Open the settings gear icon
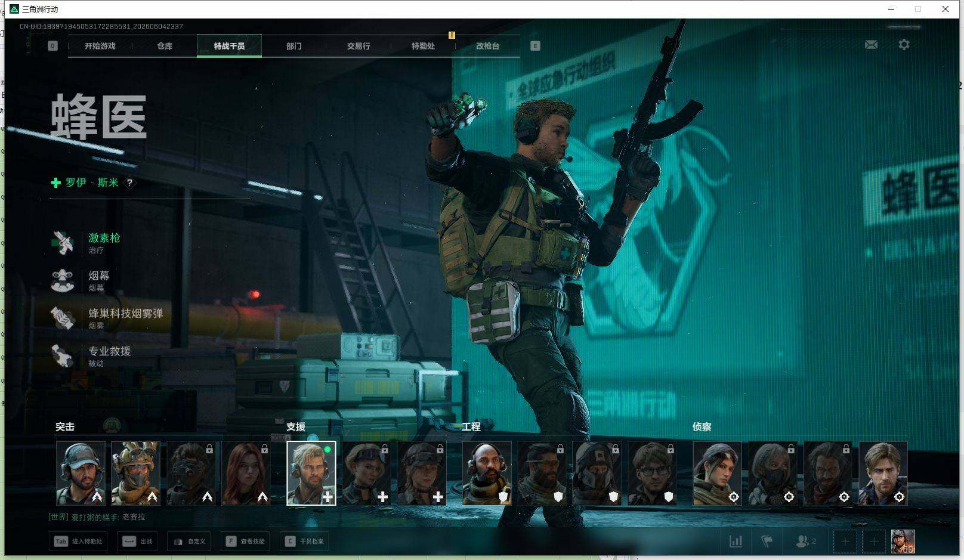 click(904, 45)
